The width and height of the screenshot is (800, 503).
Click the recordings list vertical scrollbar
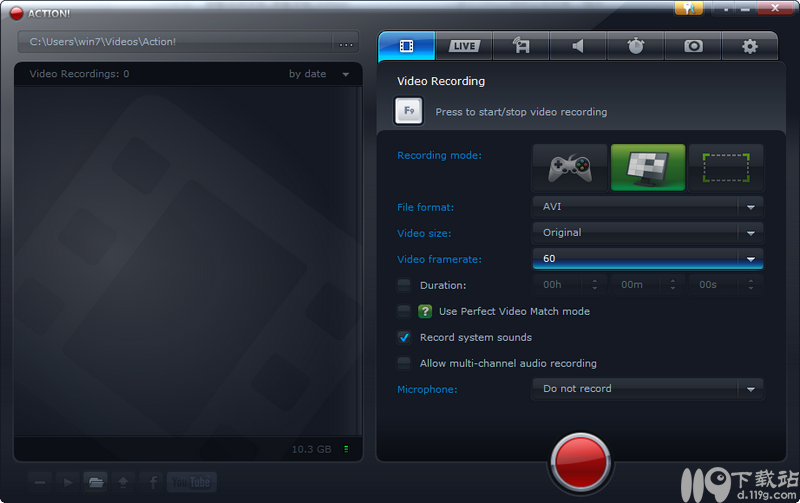click(359, 260)
